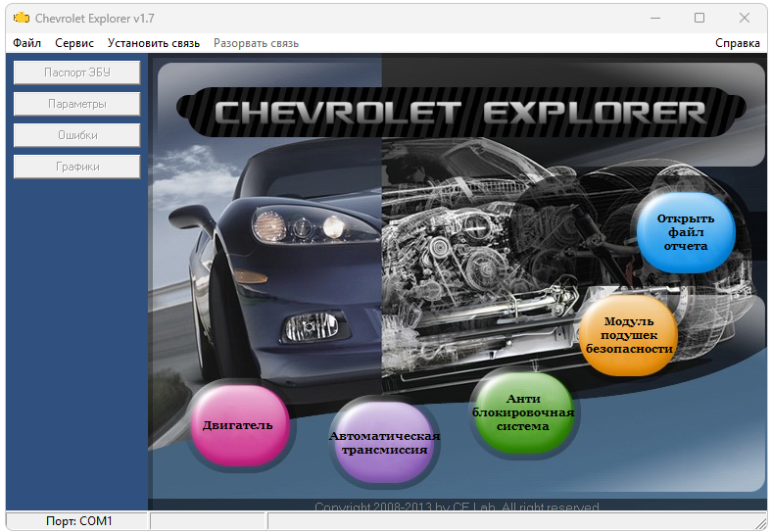Click Разорвать связь menu item
771x532 pixels.
(x=256, y=43)
